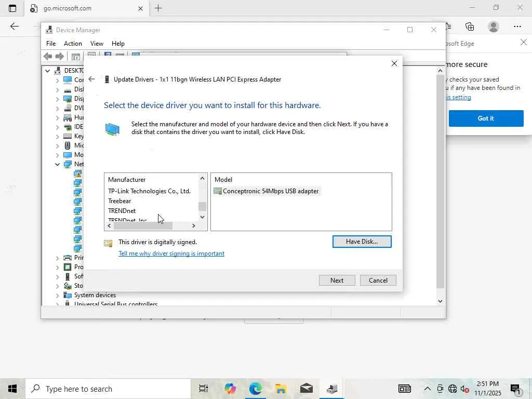This screenshot has height=399, width=532.
Task: Click Device Manager taskbar icon
Action: click(332, 389)
